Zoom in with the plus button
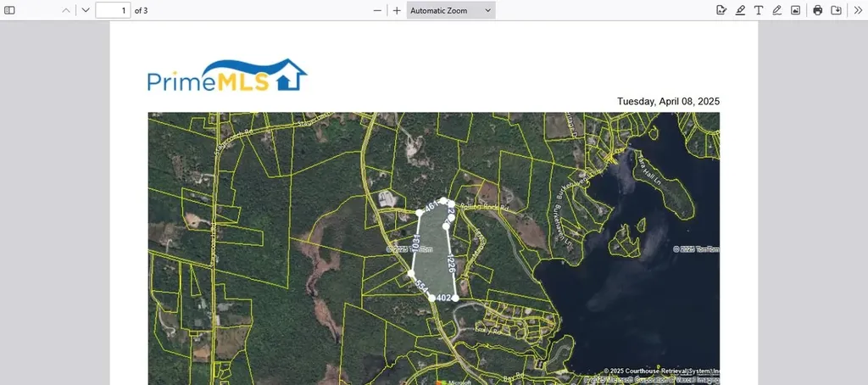Screen dimensions: 868x385 (397, 10)
